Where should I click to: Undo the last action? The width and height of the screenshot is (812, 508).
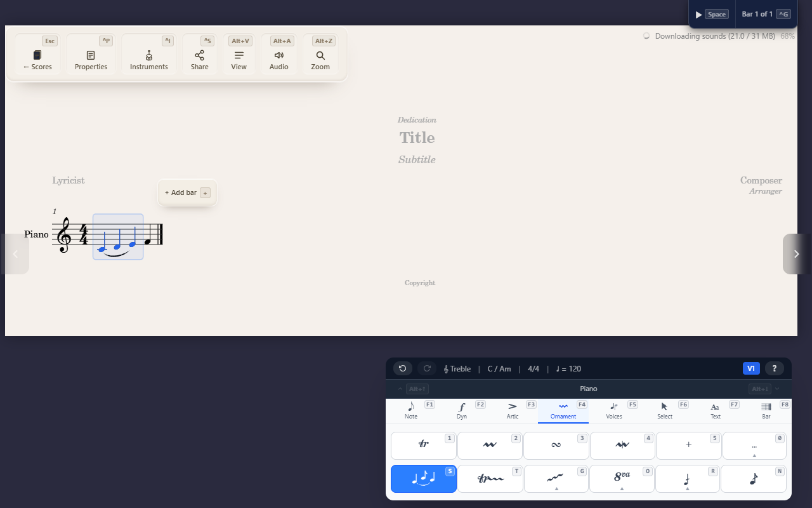(403, 368)
